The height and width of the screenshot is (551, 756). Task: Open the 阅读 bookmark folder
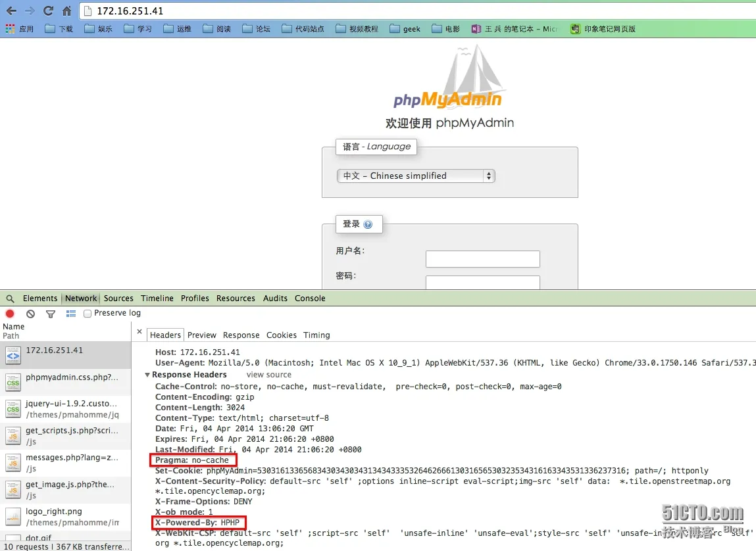click(217, 29)
